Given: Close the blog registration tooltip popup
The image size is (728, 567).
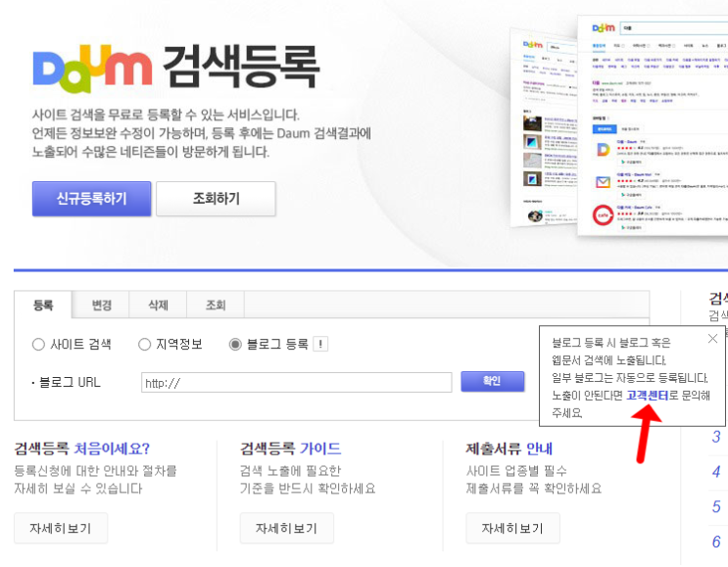Looking at the screenshot, I should click(712, 339).
